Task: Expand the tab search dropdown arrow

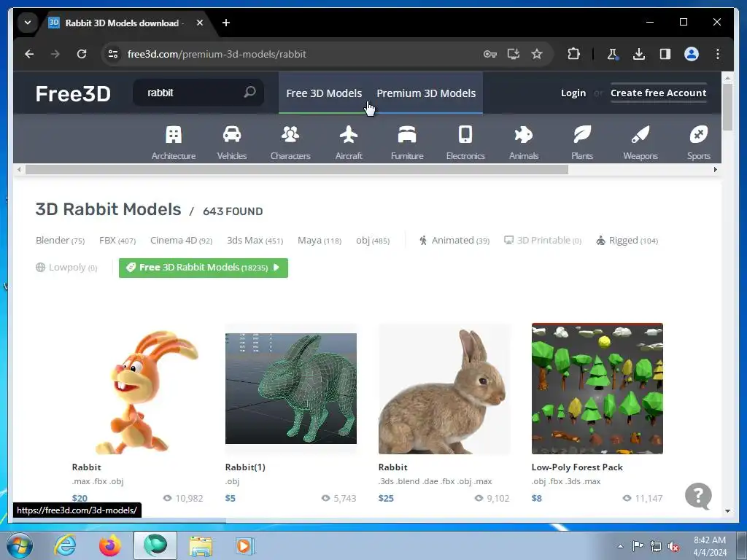Action: (28, 23)
